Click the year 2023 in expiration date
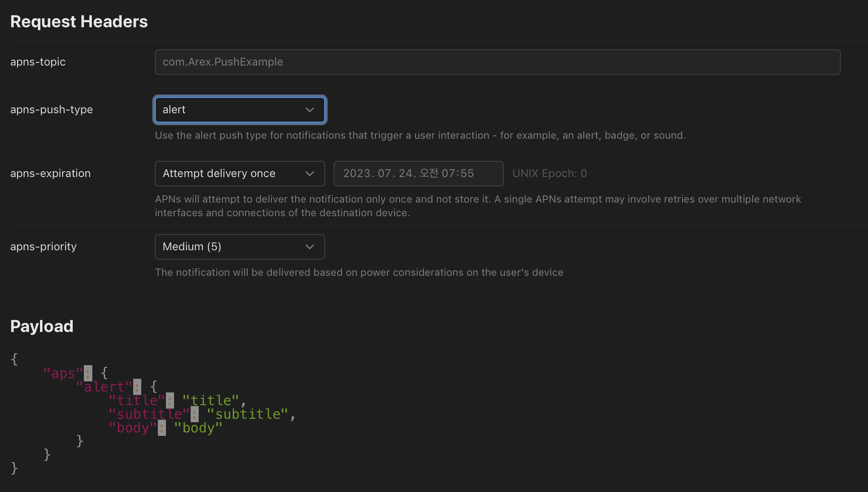Viewport: 868px width, 492px height. click(x=358, y=174)
